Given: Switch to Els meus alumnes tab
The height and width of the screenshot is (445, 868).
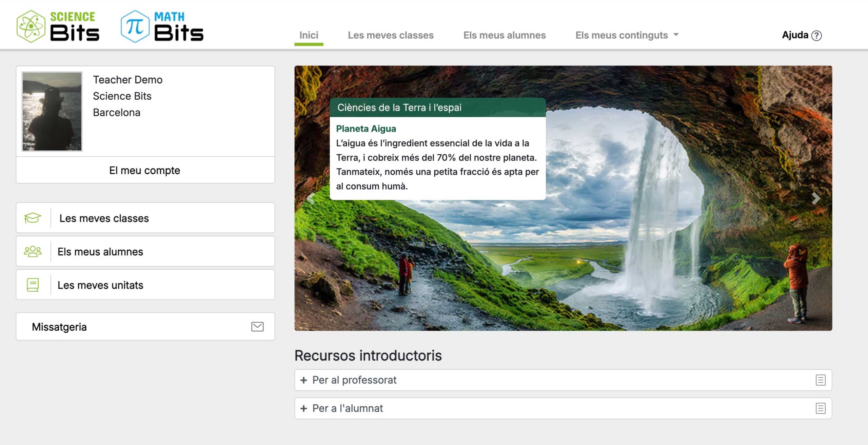Looking at the screenshot, I should (504, 35).
